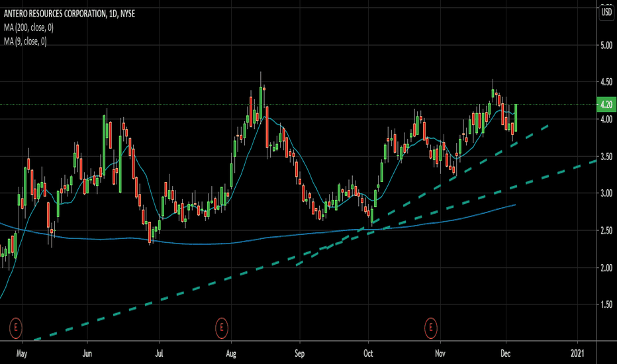Click the 2.50 price axis label

point(606,230)
